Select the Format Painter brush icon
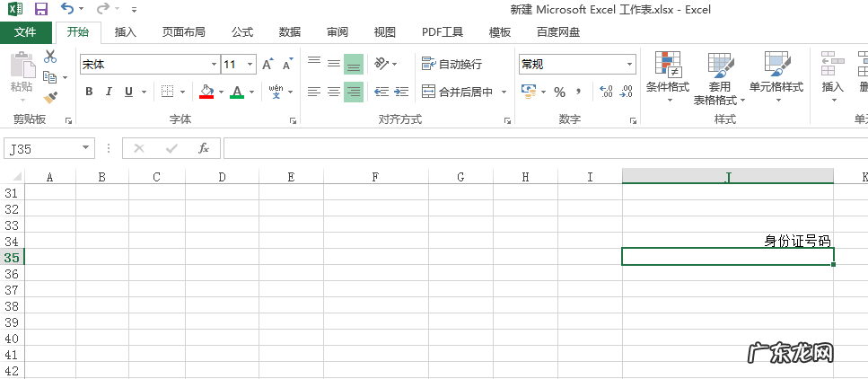This screenshot has height=379, width=868. 50,96
